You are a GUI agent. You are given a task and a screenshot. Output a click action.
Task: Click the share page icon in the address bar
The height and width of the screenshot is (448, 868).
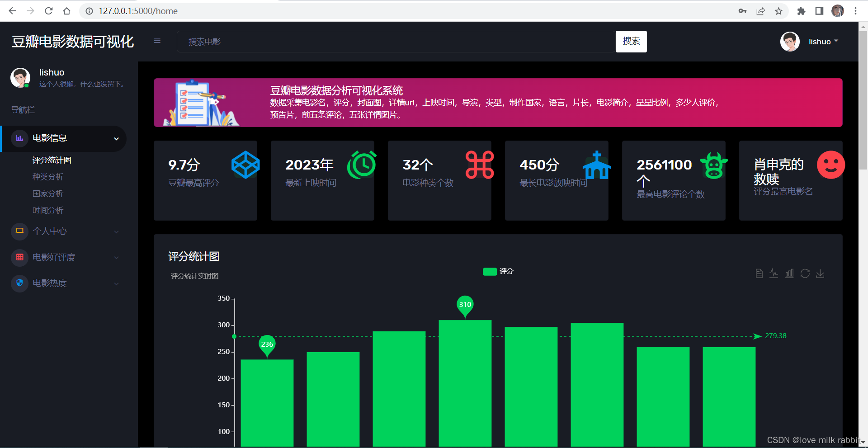click(760, 11)
